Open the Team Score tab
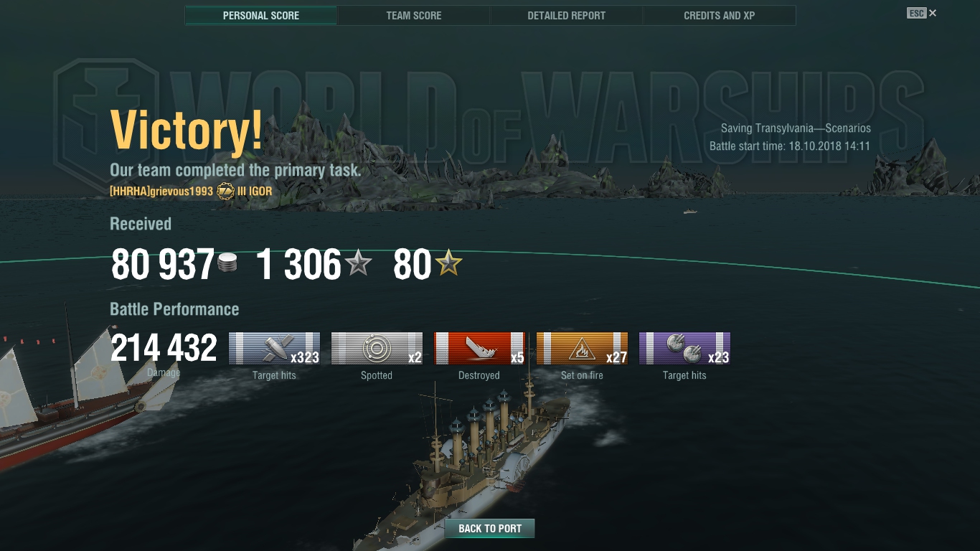 click(414, 15)
